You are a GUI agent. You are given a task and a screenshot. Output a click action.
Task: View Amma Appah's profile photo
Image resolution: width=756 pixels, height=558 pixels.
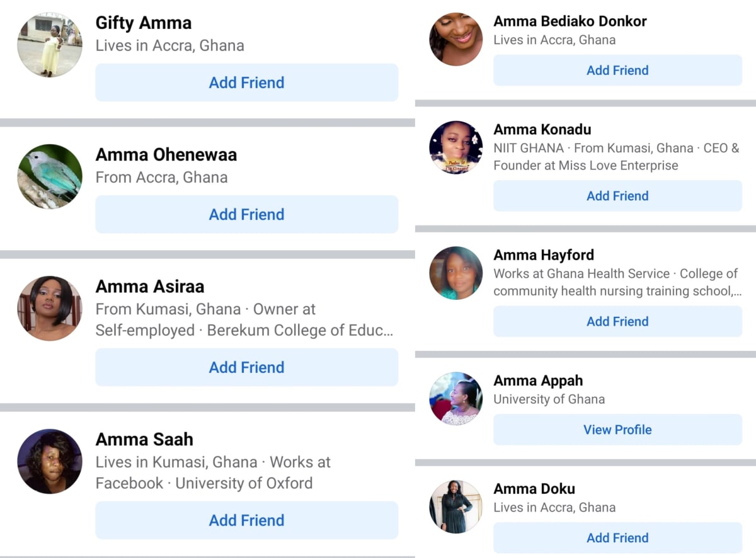pyautogui.click(x=456, y=399)
